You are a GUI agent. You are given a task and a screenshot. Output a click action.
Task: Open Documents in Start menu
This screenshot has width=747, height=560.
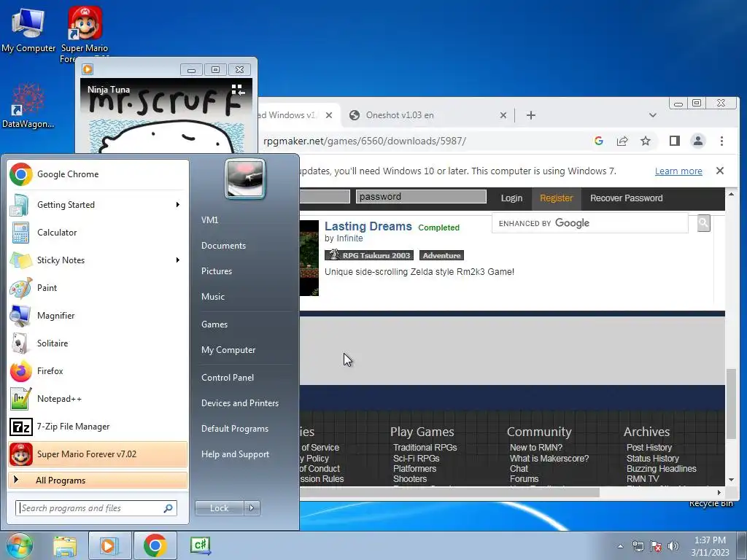[223, 246]
